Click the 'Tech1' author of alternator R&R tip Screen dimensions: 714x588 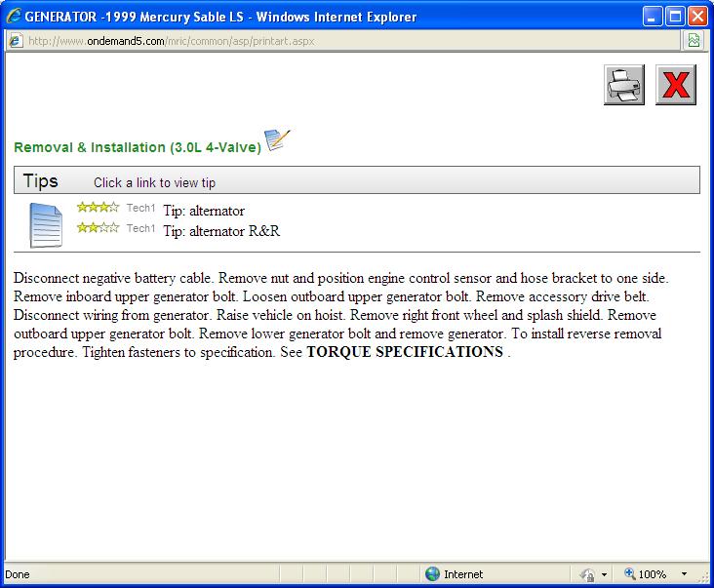pyautogui.click(x=140, y=228)
